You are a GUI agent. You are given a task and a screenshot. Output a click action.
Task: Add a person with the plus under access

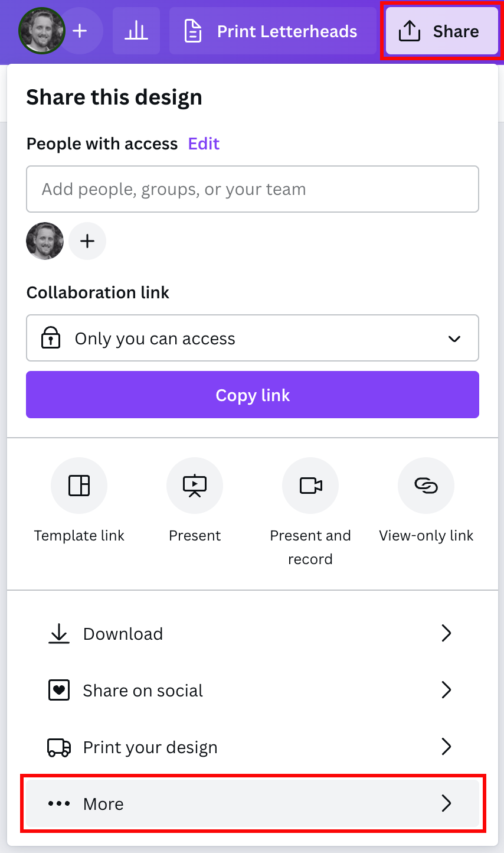(87, 241)
